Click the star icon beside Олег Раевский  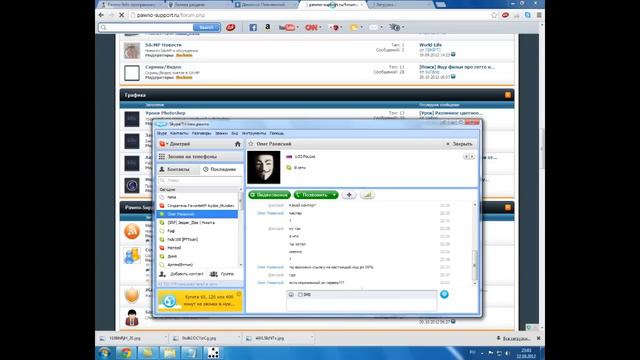tap(251, 144)
